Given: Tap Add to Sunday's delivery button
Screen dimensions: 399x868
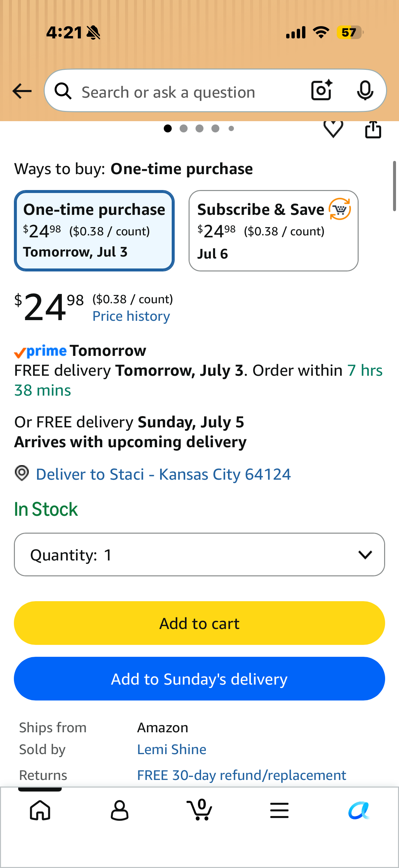Looking at the screenshot, I should click(199, 679).
